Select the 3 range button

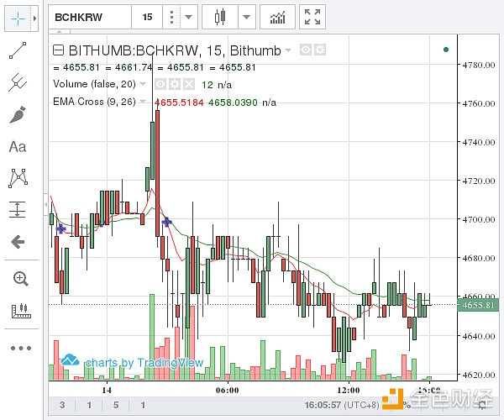tap(62, 405)
